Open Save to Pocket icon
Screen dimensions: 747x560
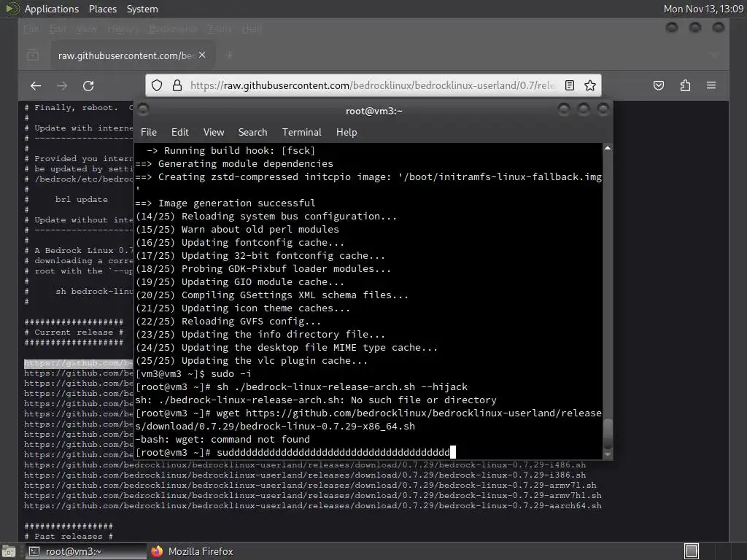click(659, 86)
